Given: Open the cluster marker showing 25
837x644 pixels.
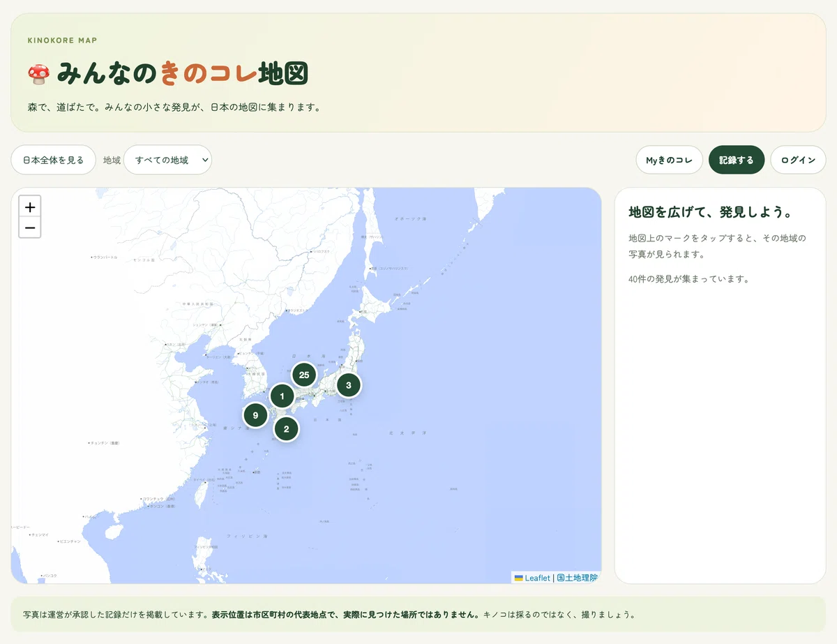Looking at the screenshot, I should 303,375.
